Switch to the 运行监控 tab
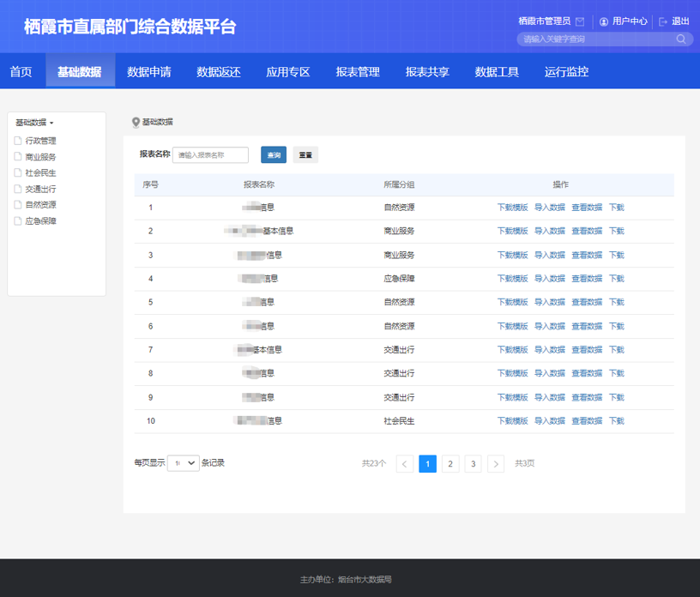Screen dimensions: 700x597 [565, 72]
